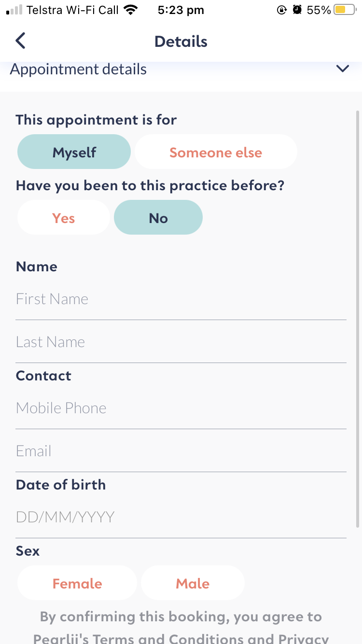Tap the battery icon in status bar
The width and height of the screenshot is (362, 644).
[345, 10]
